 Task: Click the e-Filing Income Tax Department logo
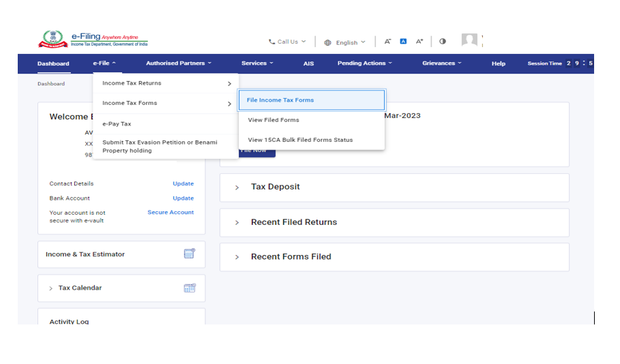[x=92, y=39]
